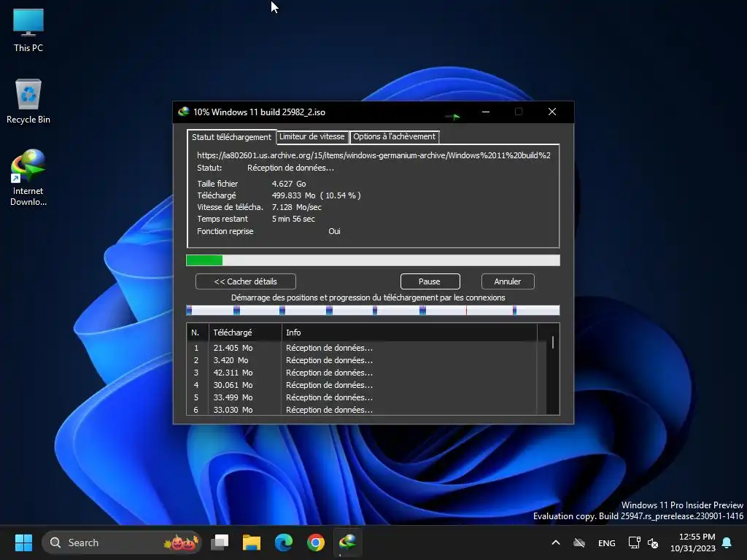
Task: Click the 499.833 Mo downloaded value
Action: coord(293,195)
